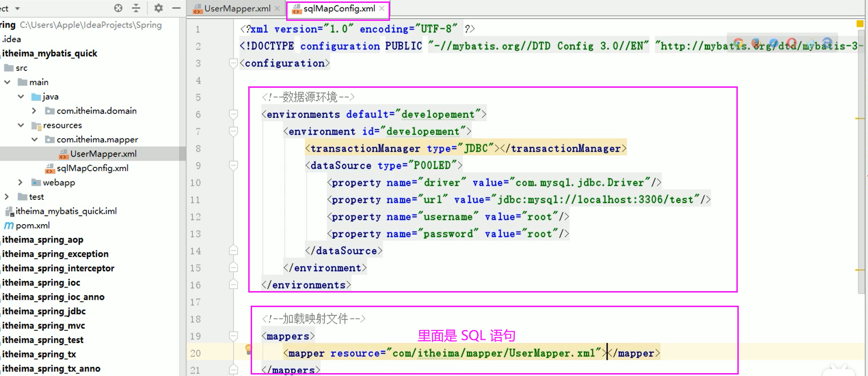
Task: Select the itheima_spring_interceptor module
Action: (58, 268)
